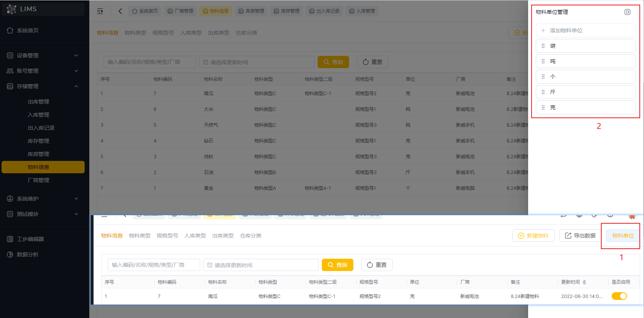Viewport: 644px width, 318px height.
Task: Click the 物料单位 button
Action: coord(623,236)
